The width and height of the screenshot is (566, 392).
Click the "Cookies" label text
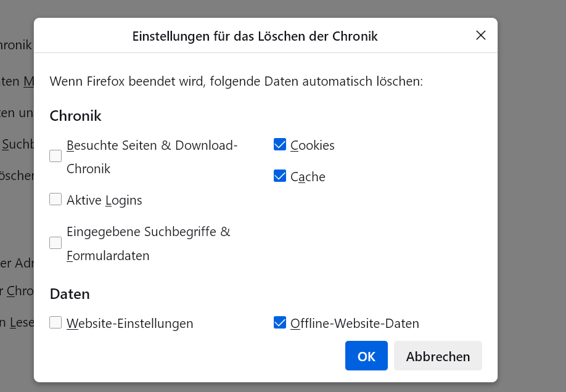point(313,145)
